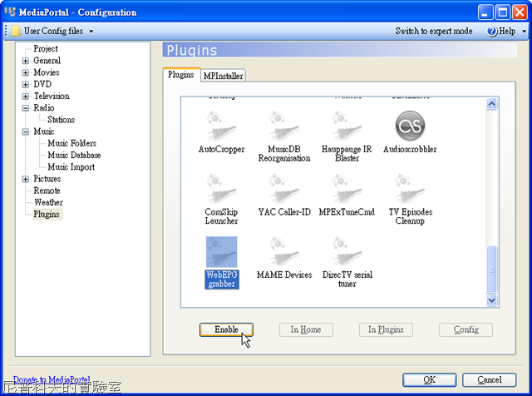Select Radio in the tree
Screen dimensions: 532x396
pyautogui.click(x=44, y=108)
